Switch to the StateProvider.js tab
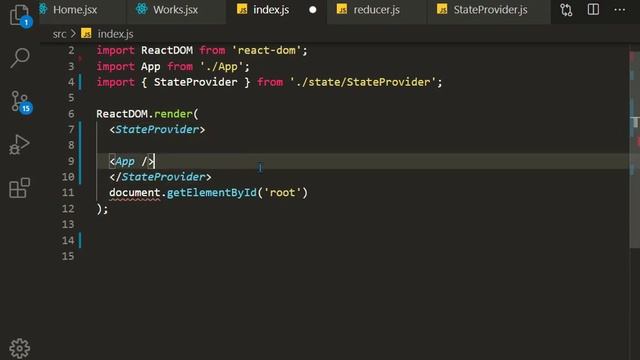 (490, 10)
